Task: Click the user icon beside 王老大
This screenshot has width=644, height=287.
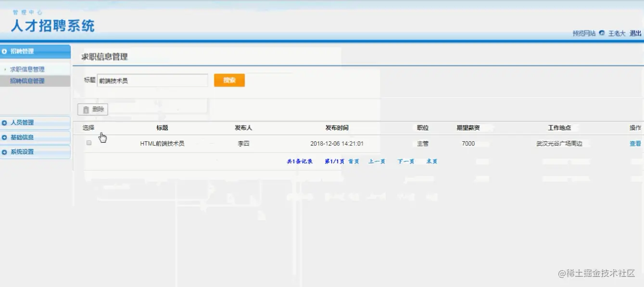Action: click(602, 33)
